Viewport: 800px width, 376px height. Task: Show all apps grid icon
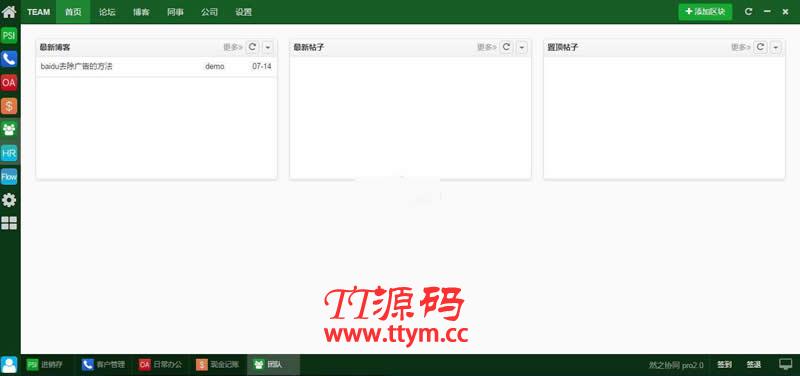(x=9, y=223)
